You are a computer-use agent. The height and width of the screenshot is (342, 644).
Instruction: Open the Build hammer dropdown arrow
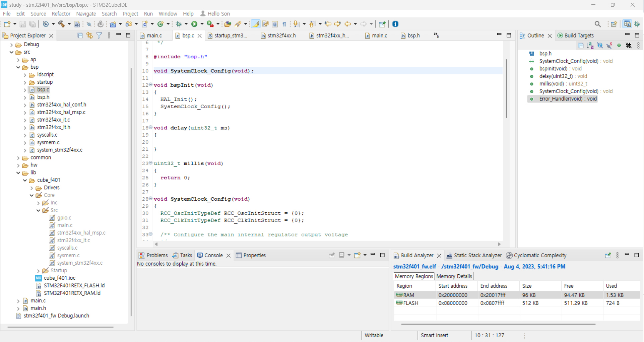tap(69, 24)
